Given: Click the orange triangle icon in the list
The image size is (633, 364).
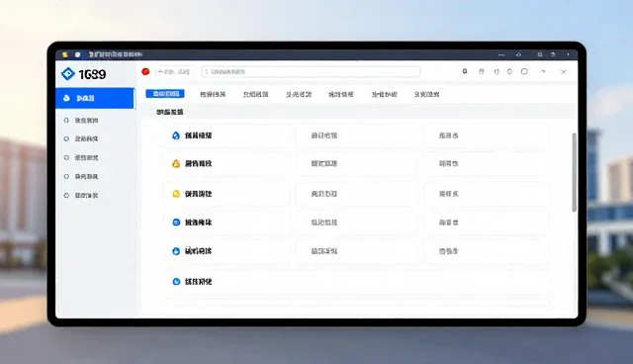Looking at the screenshot, I should pos(176,163).
